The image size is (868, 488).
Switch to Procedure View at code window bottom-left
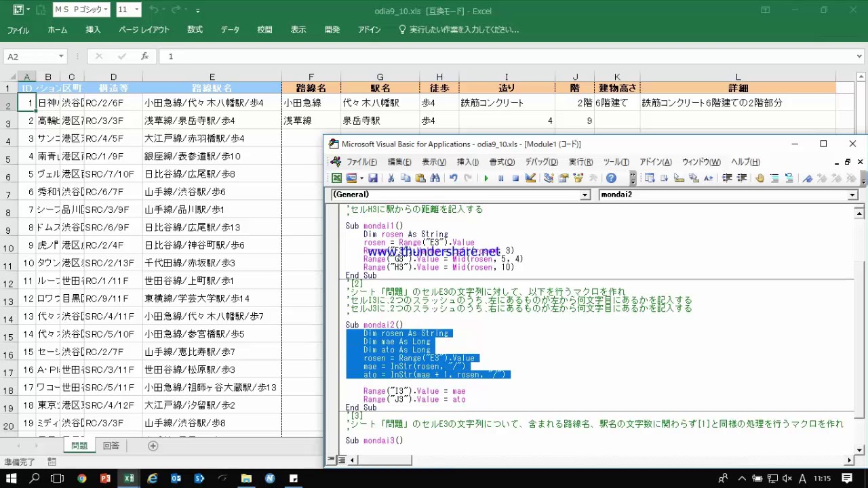pyautogui.click(x=332, y=460)
